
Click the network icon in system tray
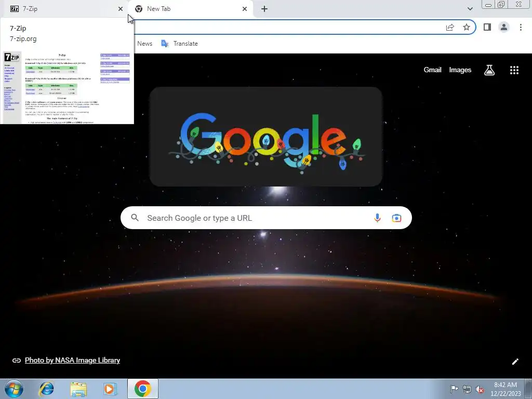(x=467, y=389)
